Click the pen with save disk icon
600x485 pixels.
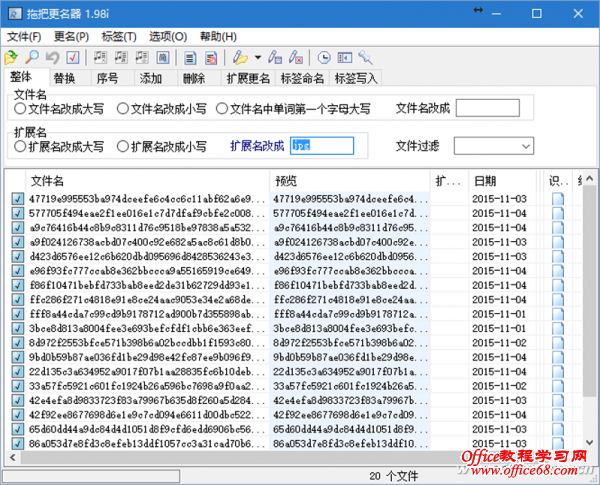coord(275,58)
